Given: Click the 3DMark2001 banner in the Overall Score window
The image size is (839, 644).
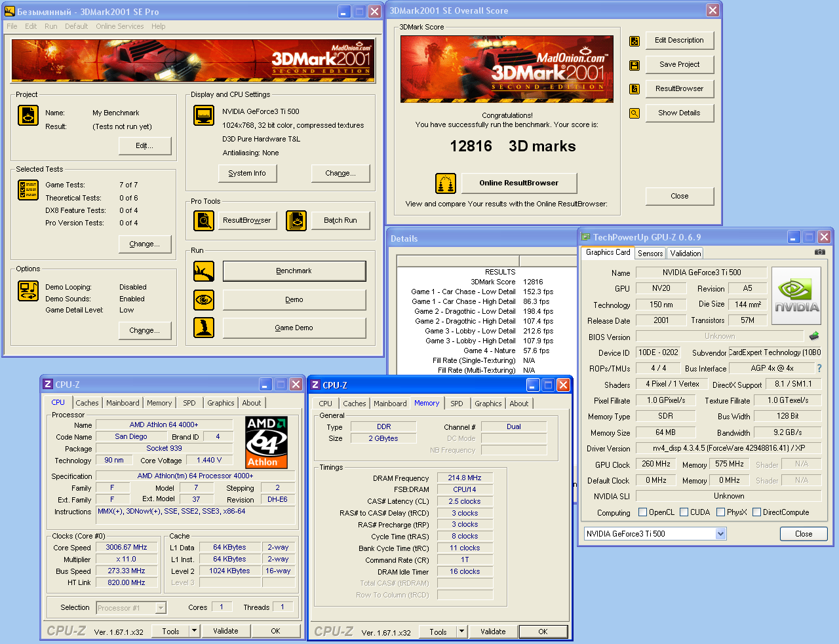Looking at the screenshot, I should [x=507, y=69].
